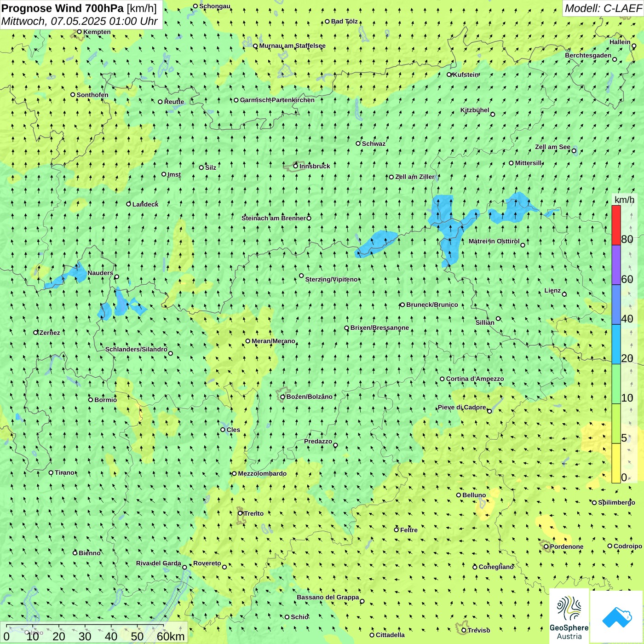The height and width of the screenshot is (644, 644).
Task: Click the Bozen/Bolzano city marker
Action: [282, 397]
